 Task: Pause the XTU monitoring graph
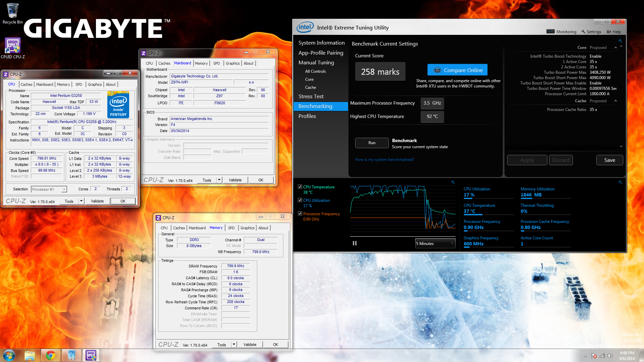point(355,243)
